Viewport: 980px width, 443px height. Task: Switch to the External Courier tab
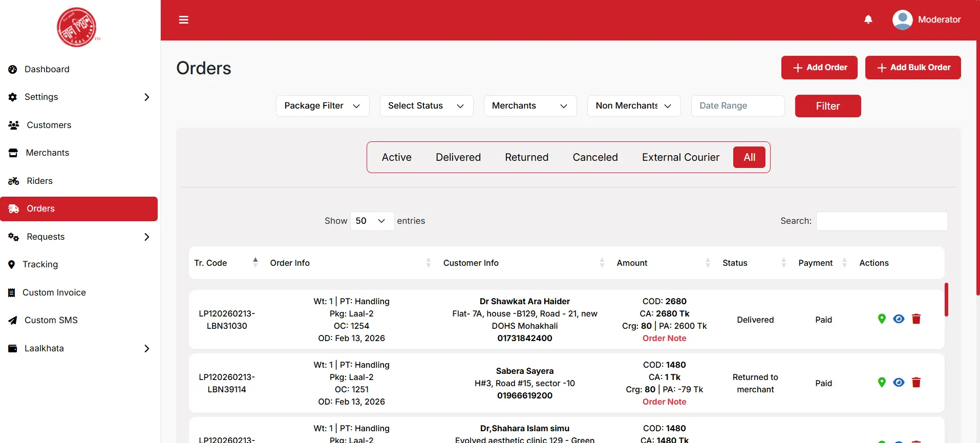680,157
